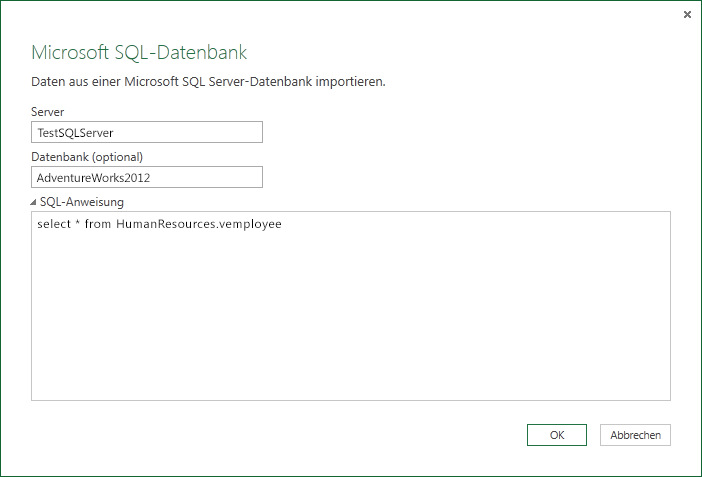
Task: Close the Microsoft SQL-Datenbank dialog
Action: 687,15
